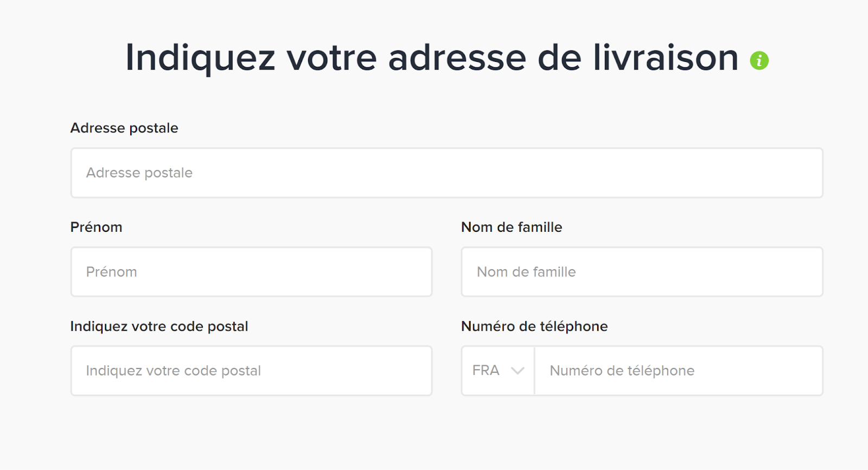Click the grey "Nom de famille" placeholder

(x=526, y=272)
